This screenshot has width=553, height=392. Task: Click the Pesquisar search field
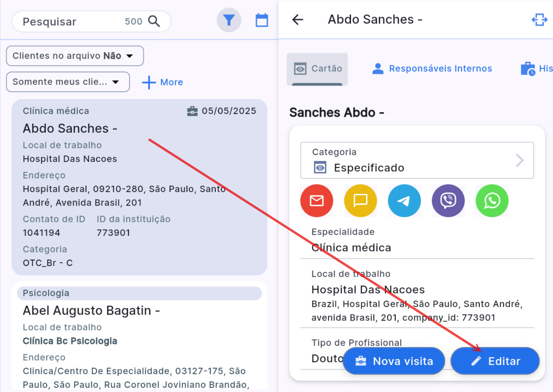click(70, 22)
